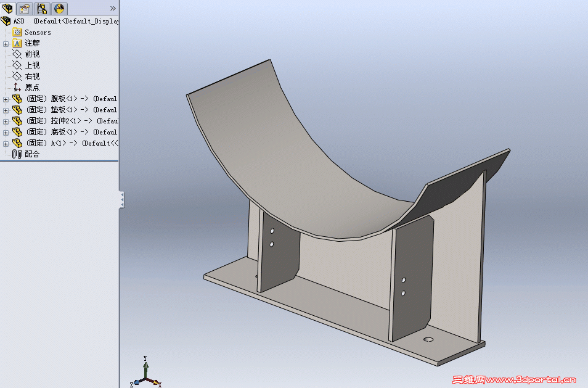588x388 pixels.
Task: Click the 上视 plane icon
Action: [x=17, y=65]
